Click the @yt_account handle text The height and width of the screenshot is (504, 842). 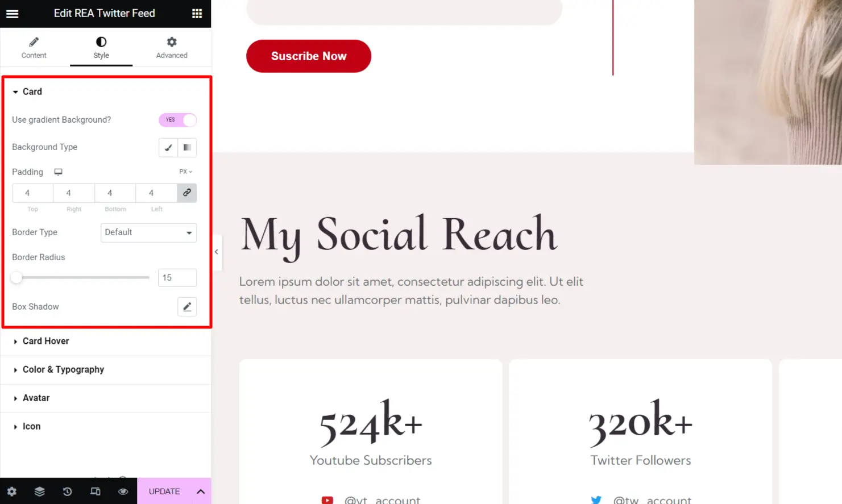coord(382,500)
